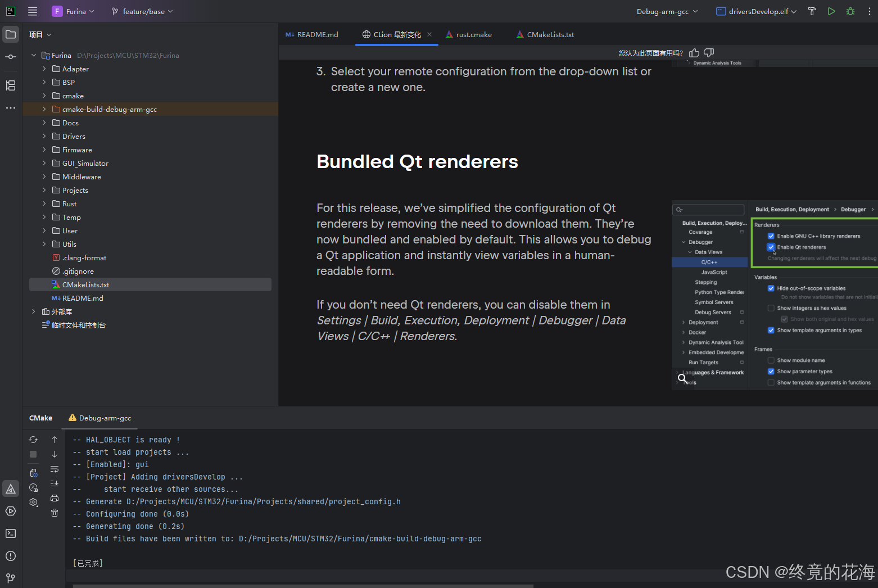The height and width of the screenshot is (588, 878).
Task: Start debugging with the bug icon
Action: pyautogui.click(x=850, y=11)
